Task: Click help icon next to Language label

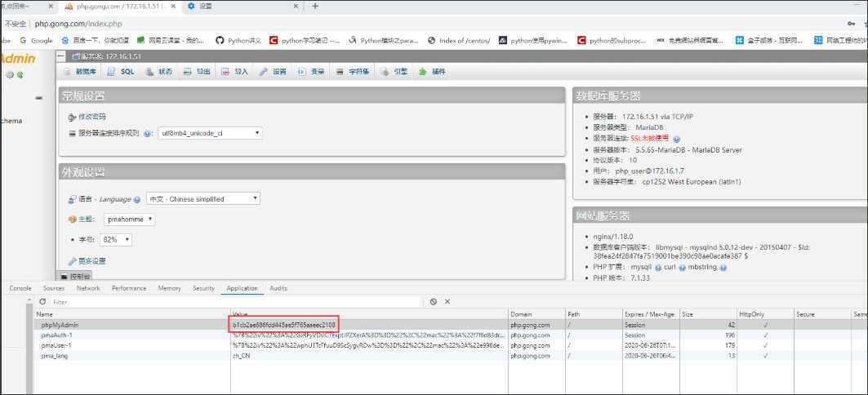Action: click(x=136, y=199)
